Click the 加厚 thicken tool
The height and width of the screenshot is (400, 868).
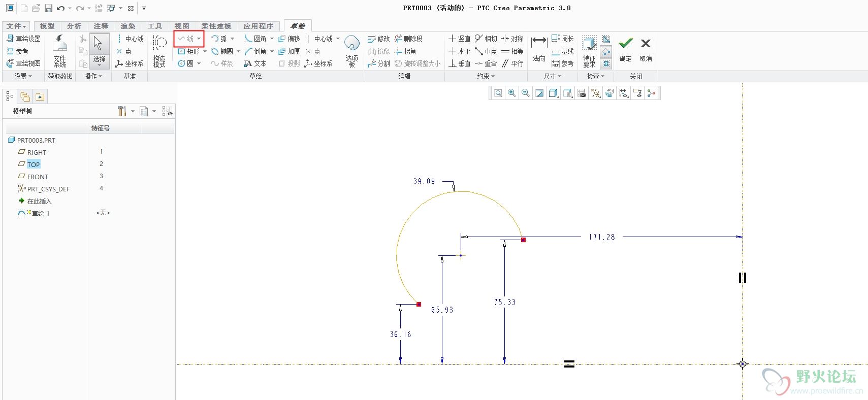289,51
